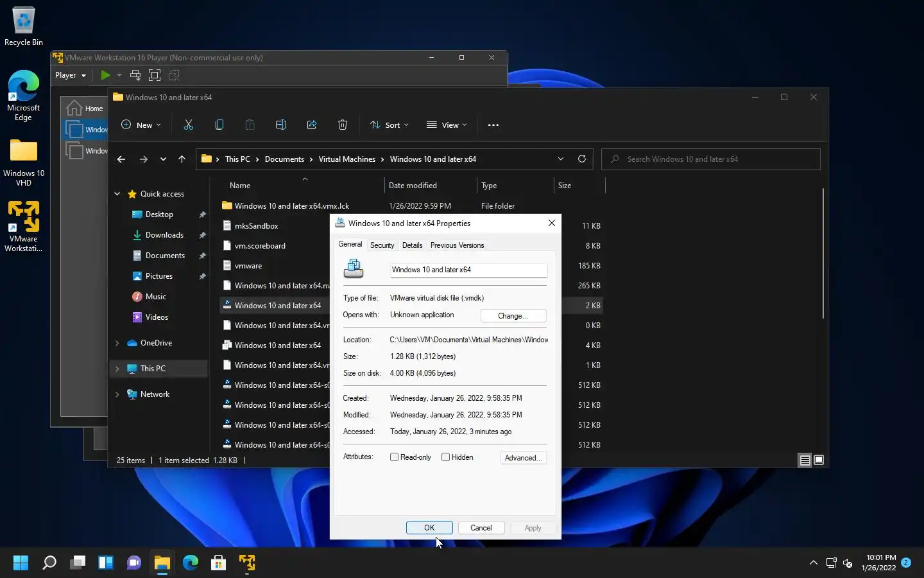Go back with the Explorer back arrow

point(121,159)
